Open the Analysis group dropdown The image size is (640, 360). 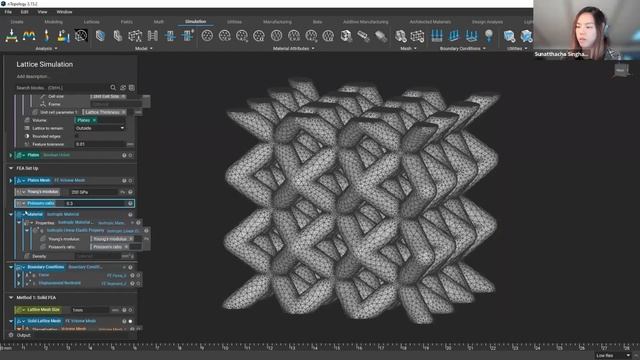(46, 49)
